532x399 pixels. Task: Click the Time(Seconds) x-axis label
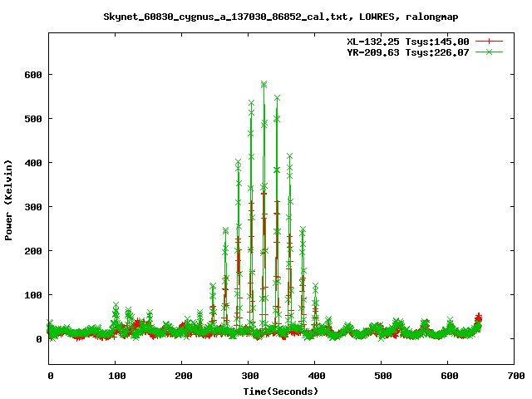pyautogui.click(x=281, y=392)
